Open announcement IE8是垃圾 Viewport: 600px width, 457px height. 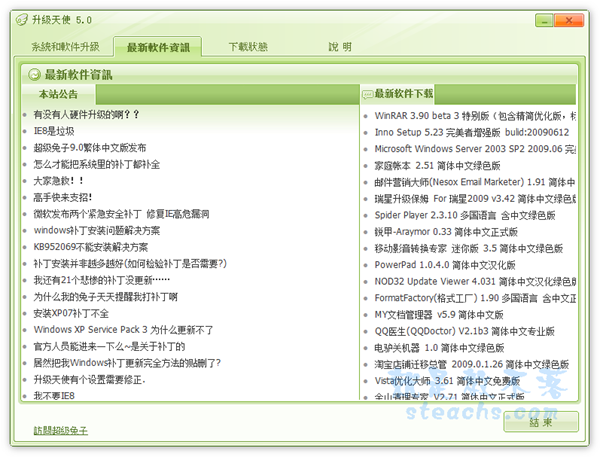point(54,131)
